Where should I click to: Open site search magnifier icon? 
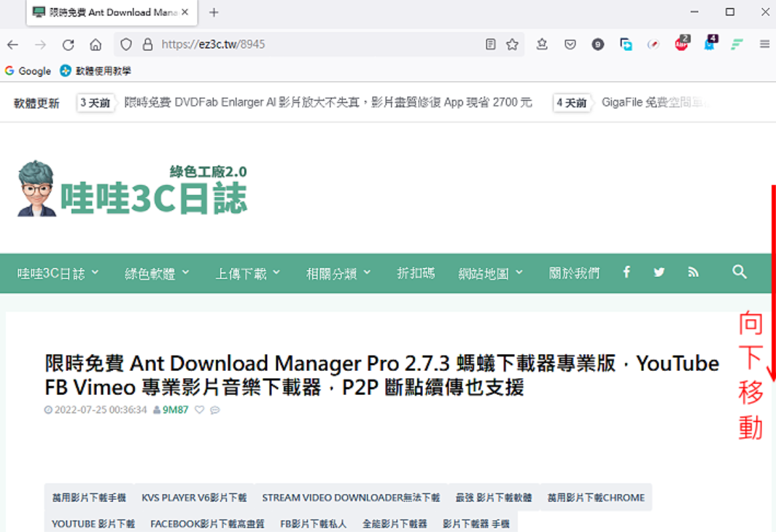pos(740,272)
